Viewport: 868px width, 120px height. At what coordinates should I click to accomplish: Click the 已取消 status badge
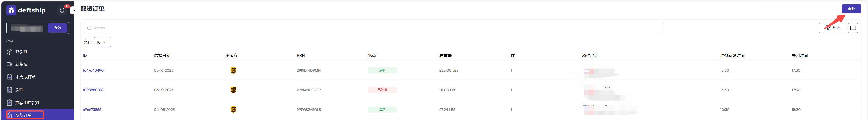click(382, 90)
